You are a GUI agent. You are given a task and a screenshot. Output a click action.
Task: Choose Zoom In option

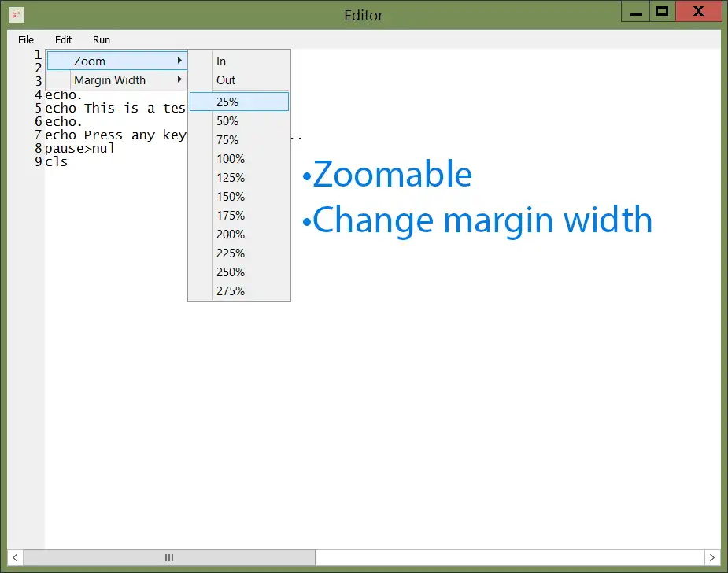coord(239,61)
